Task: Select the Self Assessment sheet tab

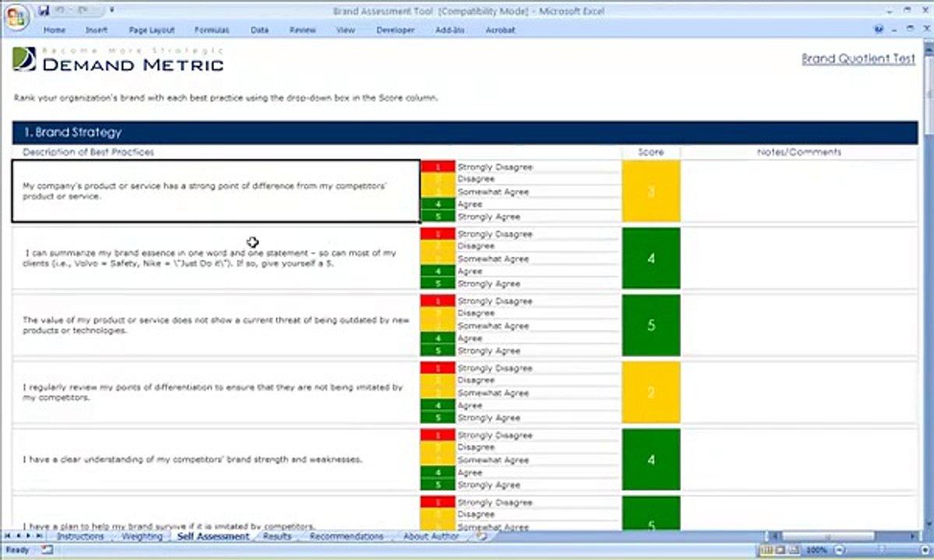Action: tap(213, 537)
